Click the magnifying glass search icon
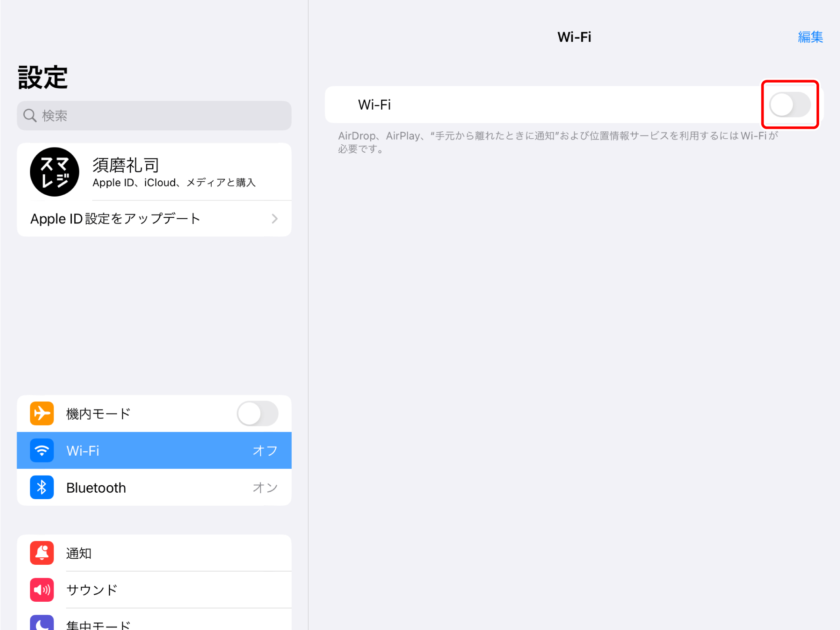840x630 pixels. tap(30, 116)
